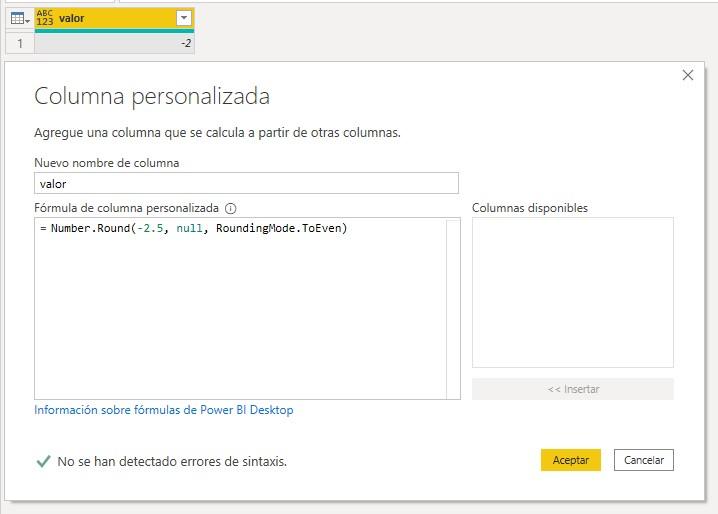Click the Columnas disponibles label
The image size is (718, 514).
tap(530, 208)
